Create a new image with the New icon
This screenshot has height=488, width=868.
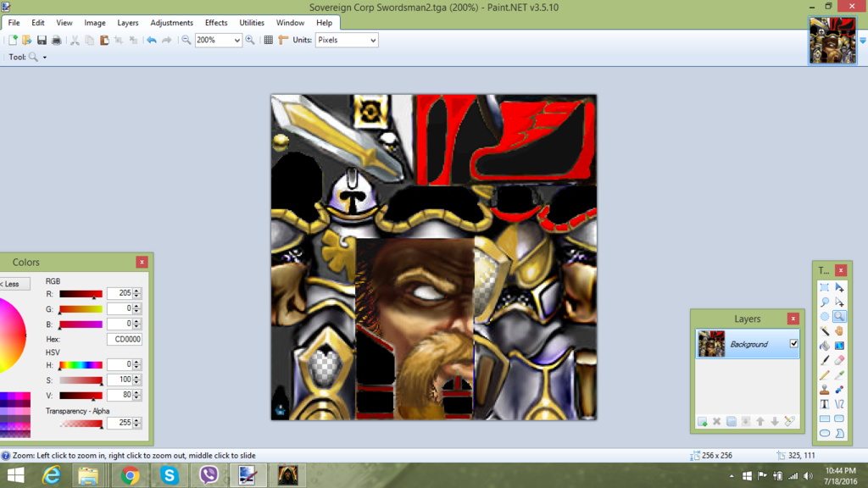point(12,40)
